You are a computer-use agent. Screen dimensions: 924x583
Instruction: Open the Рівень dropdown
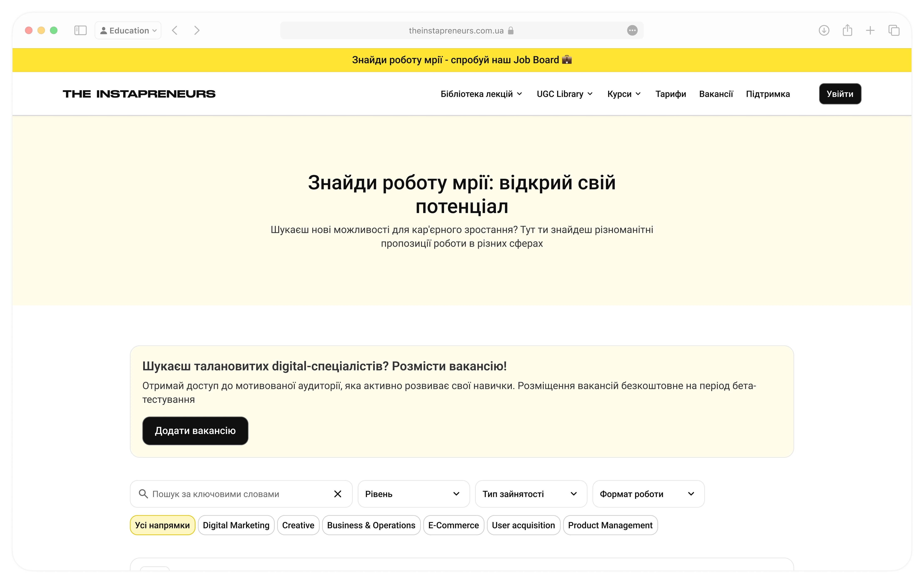[413, 494]
